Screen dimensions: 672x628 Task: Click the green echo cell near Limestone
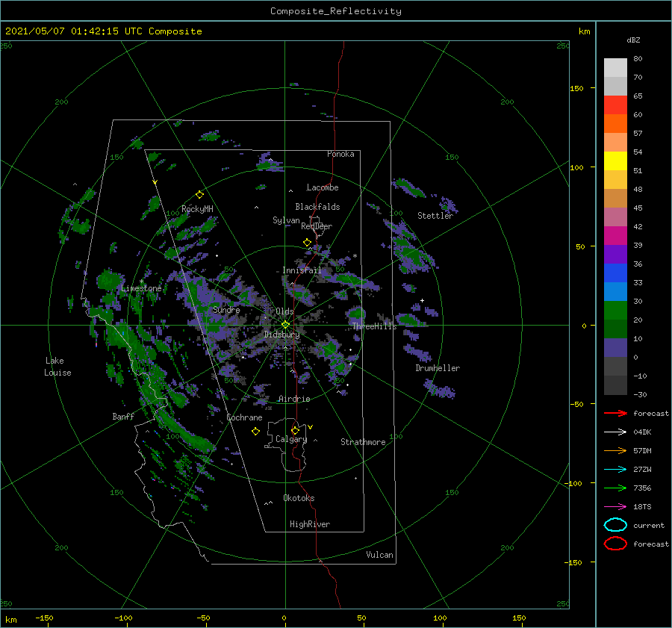[x=110, y=280]
